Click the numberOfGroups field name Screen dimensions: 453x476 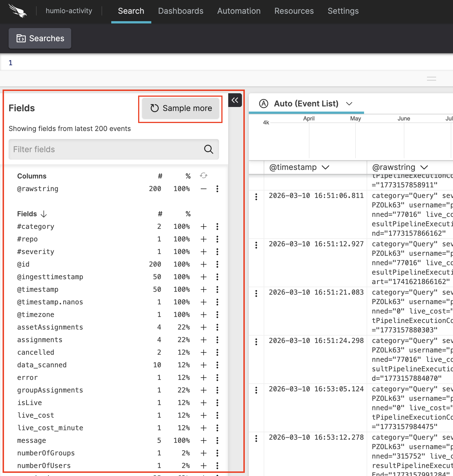46,453
